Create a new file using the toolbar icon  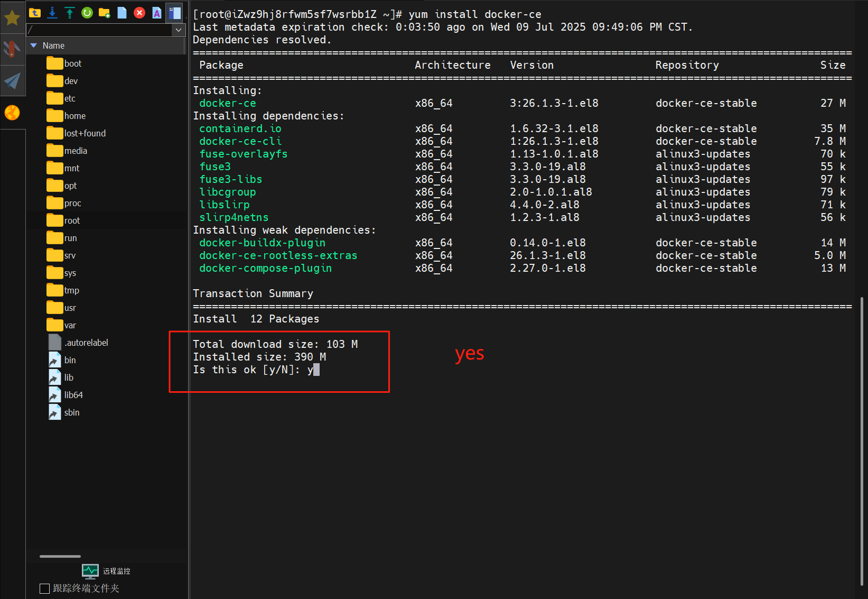pyautogui.click(x=122, y=13)
